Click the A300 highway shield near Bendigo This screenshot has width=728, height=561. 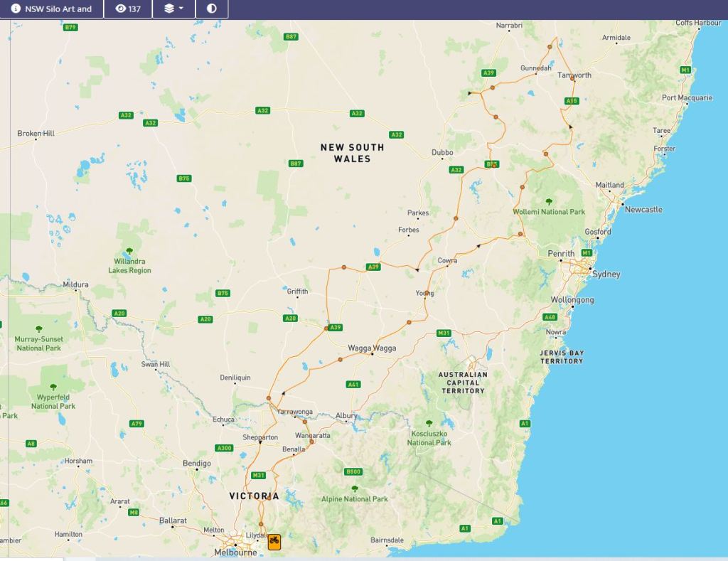224,448
